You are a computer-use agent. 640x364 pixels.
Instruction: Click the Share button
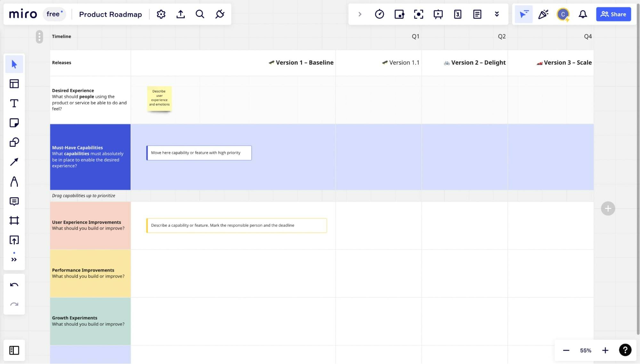(x=613, y=14)
